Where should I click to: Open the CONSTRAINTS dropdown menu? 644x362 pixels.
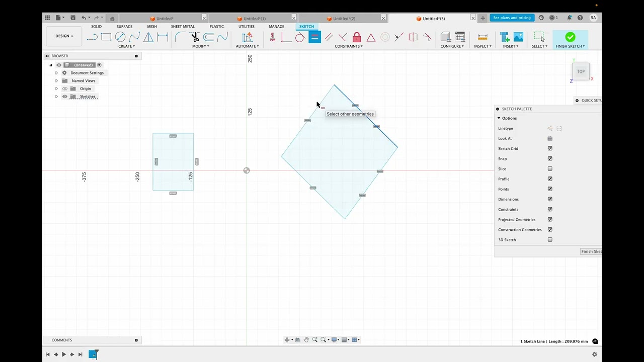[x=349, y=46]
